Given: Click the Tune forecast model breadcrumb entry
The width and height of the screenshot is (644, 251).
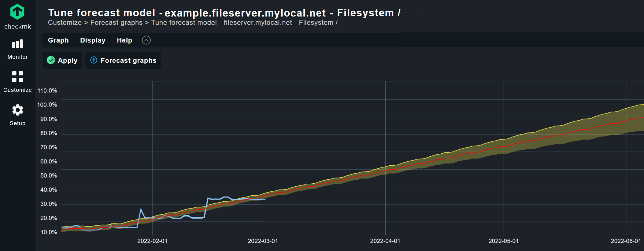Looking at the screenshot, I should [x=244, y=23].
